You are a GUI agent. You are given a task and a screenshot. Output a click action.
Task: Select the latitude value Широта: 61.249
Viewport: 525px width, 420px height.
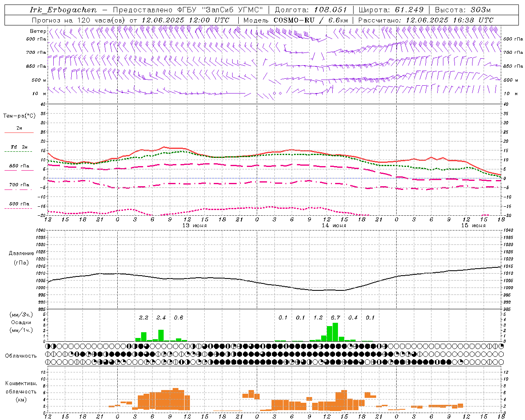tap(391, 10)
